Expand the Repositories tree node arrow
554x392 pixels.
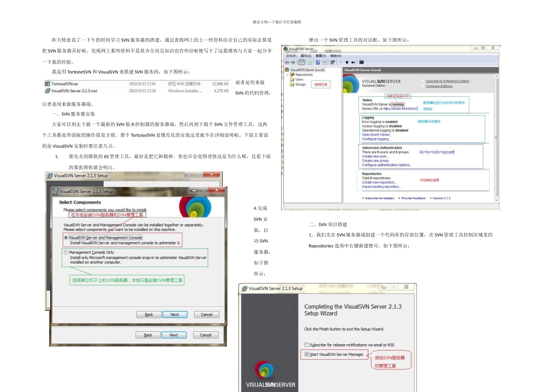coord(287,75)
